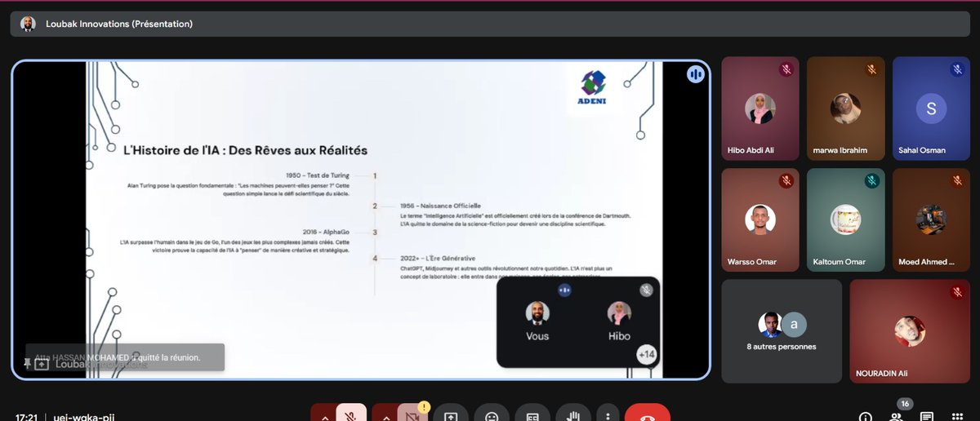This screenshot has width=980, height=421.
Task: Select marwa Ibrahim's video tile
Action: point(845,109)
